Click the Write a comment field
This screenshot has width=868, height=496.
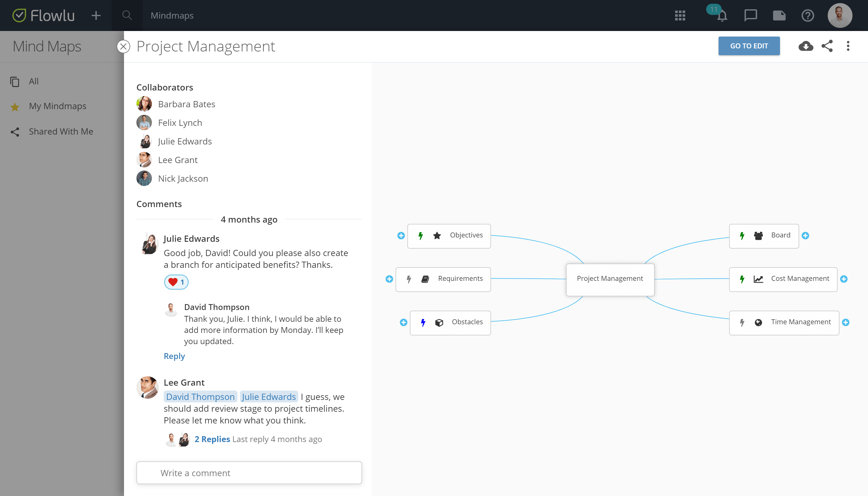(x=249, y=473)
